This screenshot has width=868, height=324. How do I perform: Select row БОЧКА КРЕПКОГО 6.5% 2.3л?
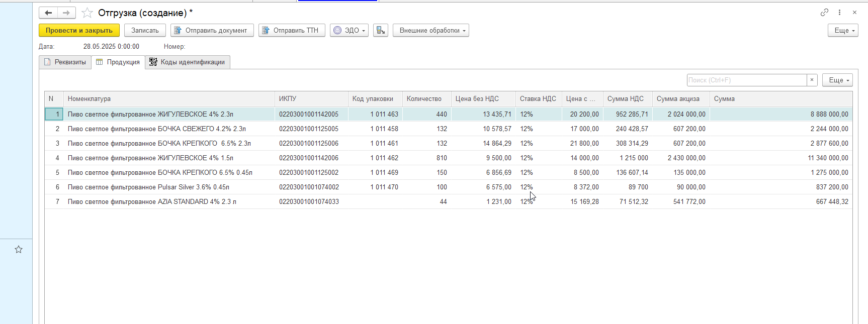449,143
